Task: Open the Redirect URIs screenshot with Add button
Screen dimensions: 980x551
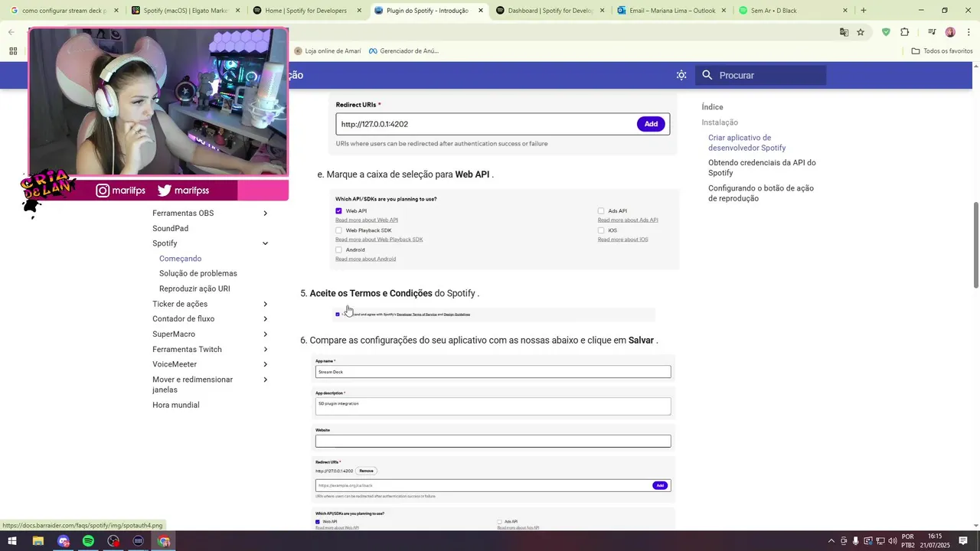Action: tap(503, 123)
